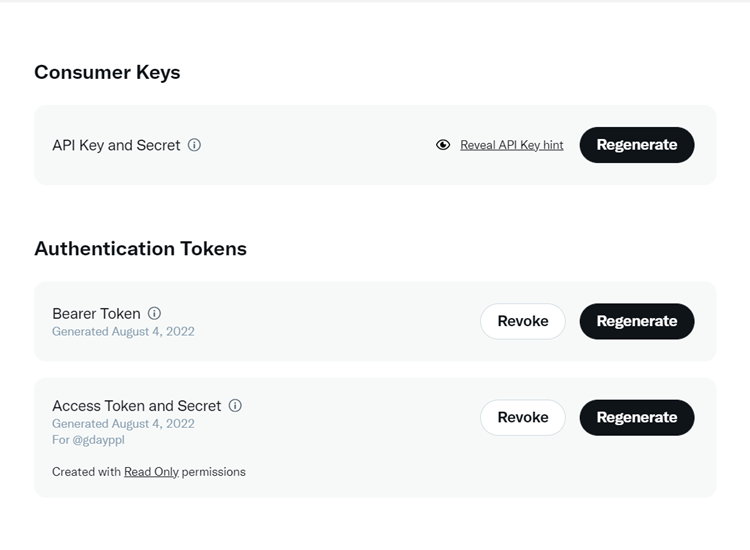Viewport: 750px width, 550px height.
Task: Click the eye icon for API Key hint
Action: tap(443, 145)
